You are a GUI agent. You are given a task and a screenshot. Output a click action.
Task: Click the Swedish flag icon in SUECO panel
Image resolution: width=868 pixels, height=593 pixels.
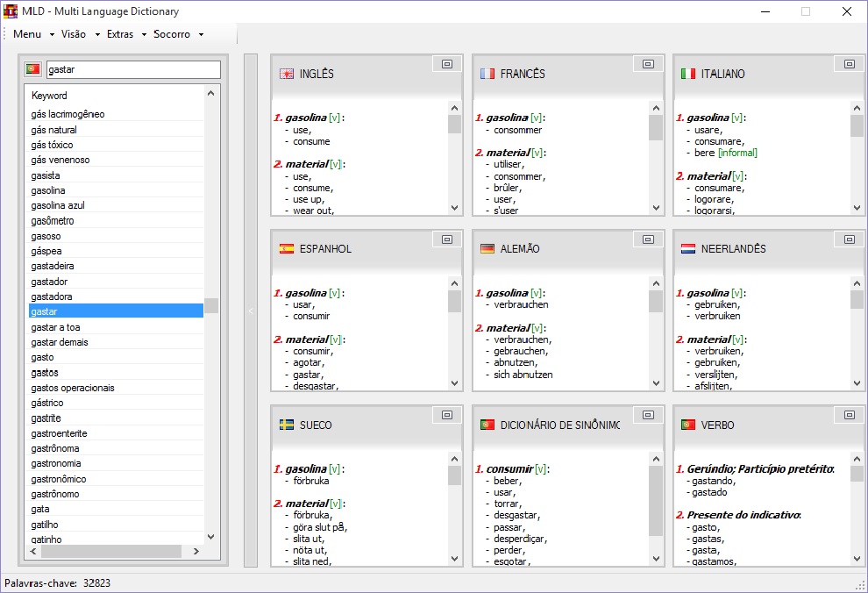286,425
